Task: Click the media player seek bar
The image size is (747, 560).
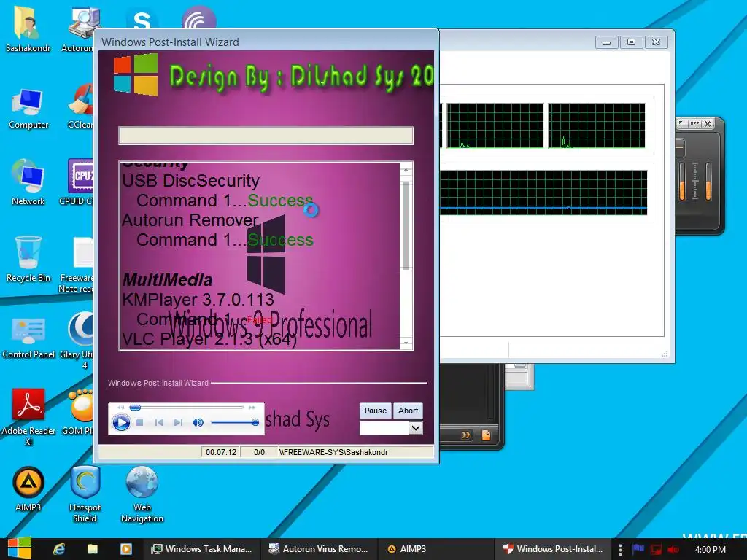Action: [x=187, y=408]
